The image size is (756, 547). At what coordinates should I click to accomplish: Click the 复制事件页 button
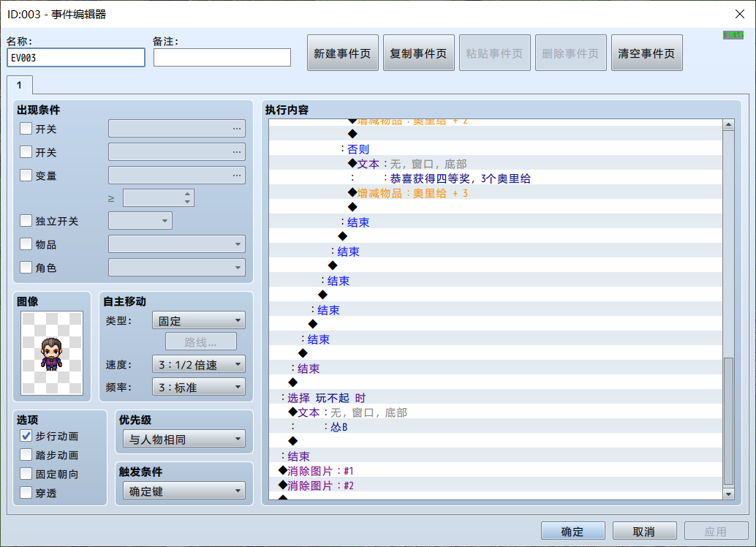coord(418,53)
